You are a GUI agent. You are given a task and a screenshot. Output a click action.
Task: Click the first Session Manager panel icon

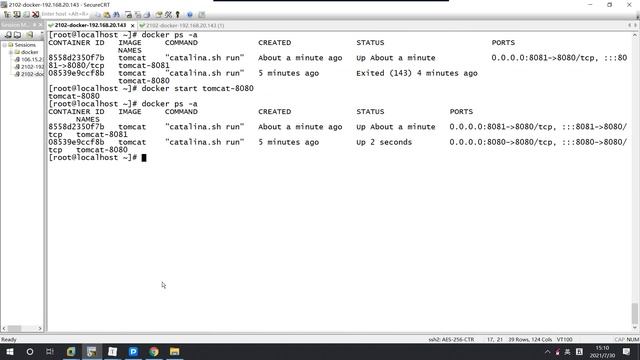click(x=8, y=35)
